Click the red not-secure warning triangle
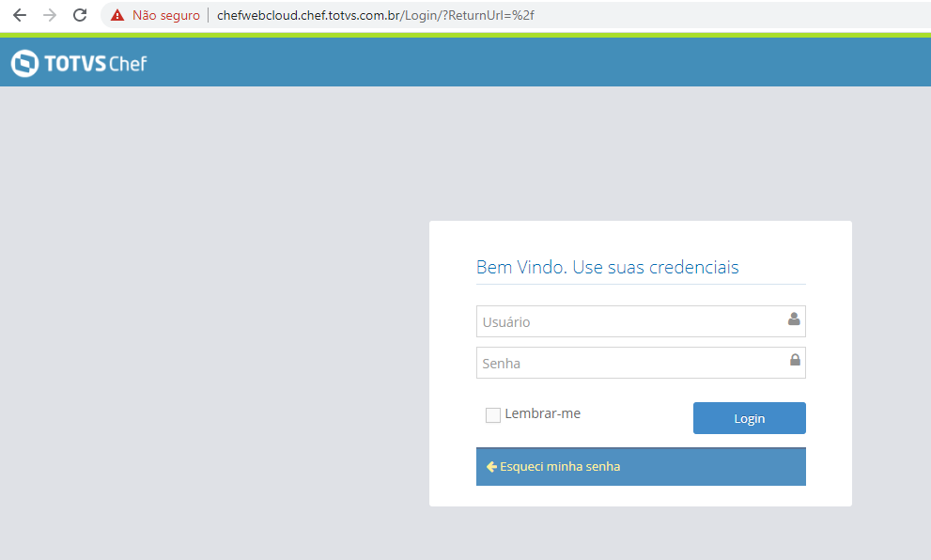The height and width of the screenshot is (560, 931). click(117, 15)
